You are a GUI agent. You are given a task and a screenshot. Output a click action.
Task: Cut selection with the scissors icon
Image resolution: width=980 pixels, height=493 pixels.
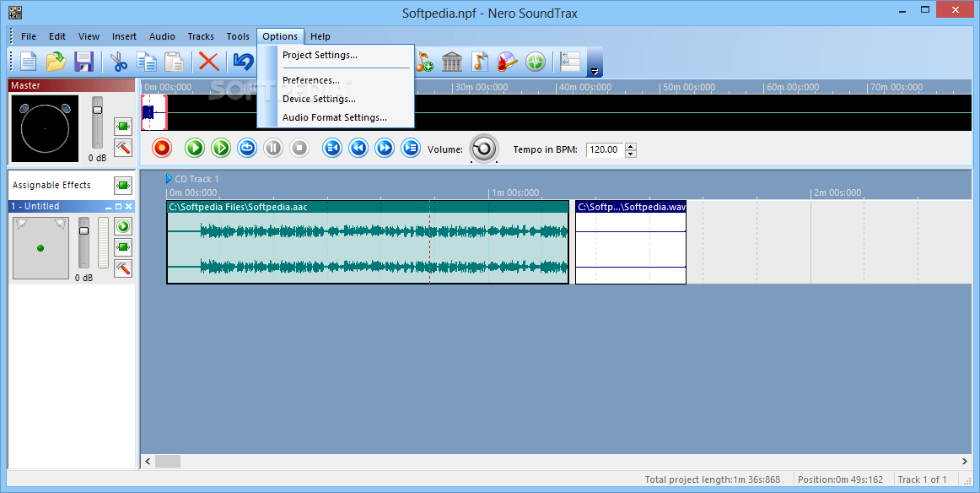[119, 62]
